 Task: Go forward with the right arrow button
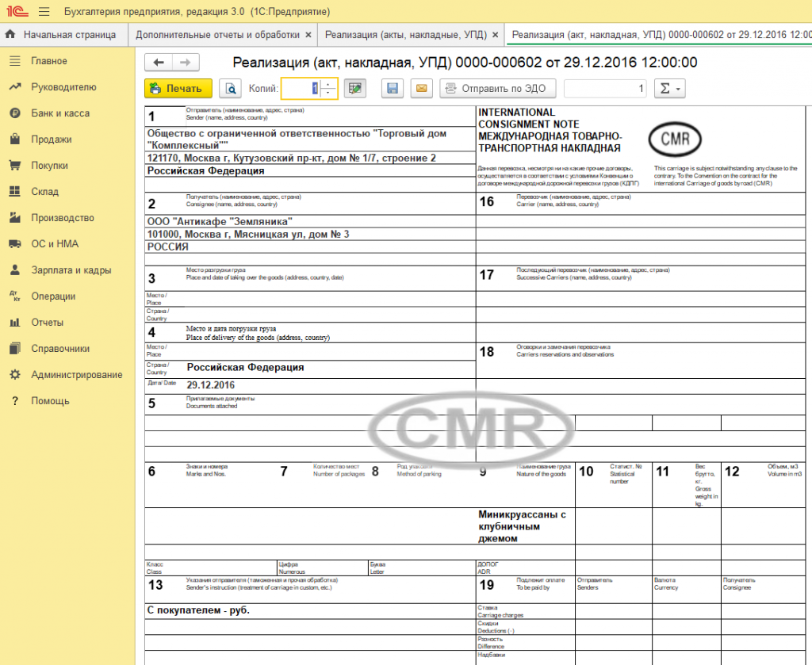click(186, 63)
